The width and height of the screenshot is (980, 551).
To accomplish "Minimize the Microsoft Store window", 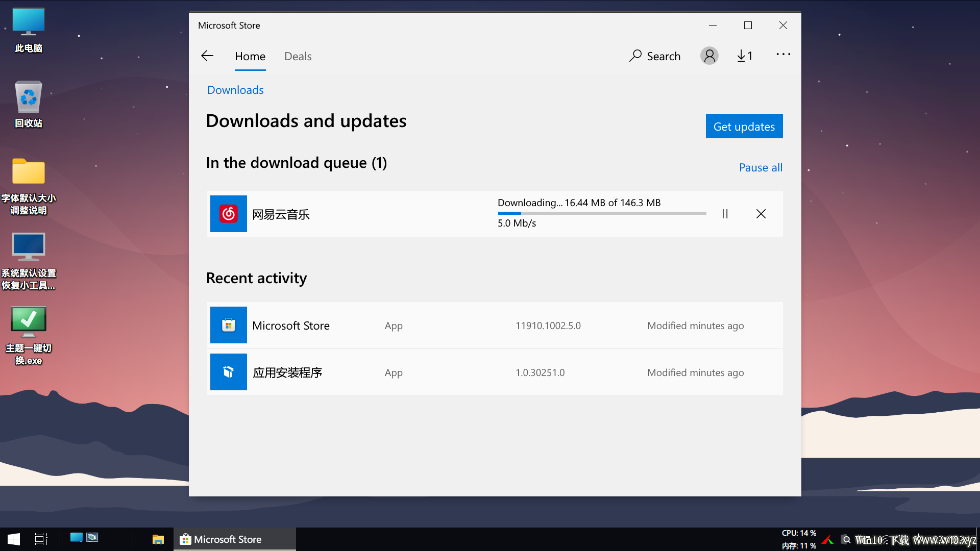I will click(713, 26).
